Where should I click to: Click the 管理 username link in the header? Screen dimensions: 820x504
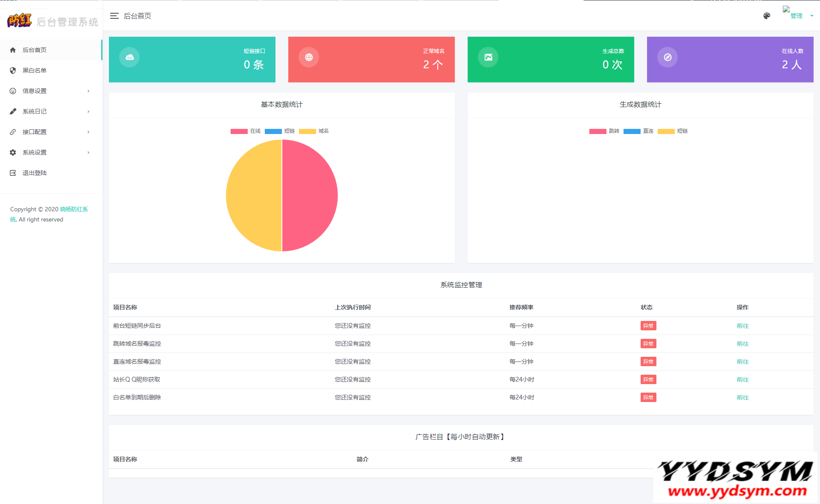click(x=796, y=16)
